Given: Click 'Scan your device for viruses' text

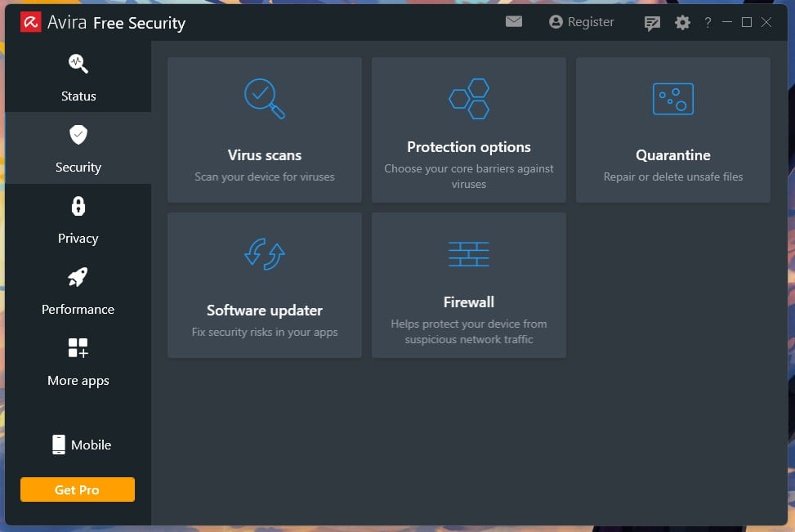Looking at the screenshot, I should (x=265, y=177).
